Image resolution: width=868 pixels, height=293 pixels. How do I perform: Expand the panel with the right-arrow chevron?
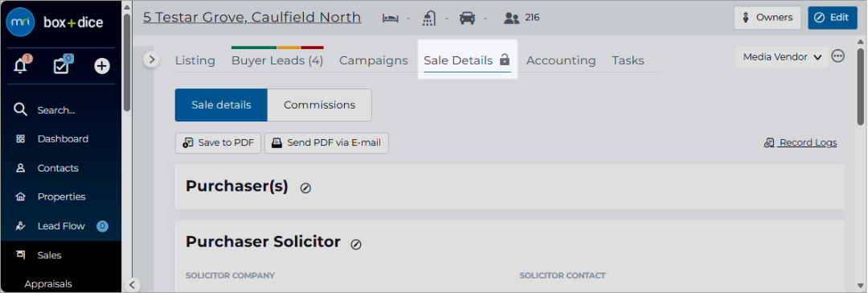(152, 60)
